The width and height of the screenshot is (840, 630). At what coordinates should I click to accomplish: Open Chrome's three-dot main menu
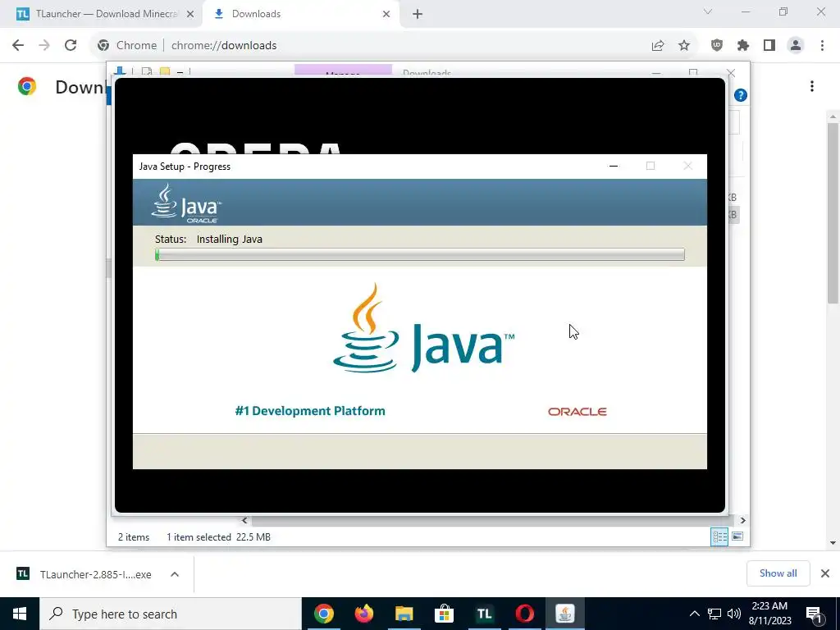[822, 46]
